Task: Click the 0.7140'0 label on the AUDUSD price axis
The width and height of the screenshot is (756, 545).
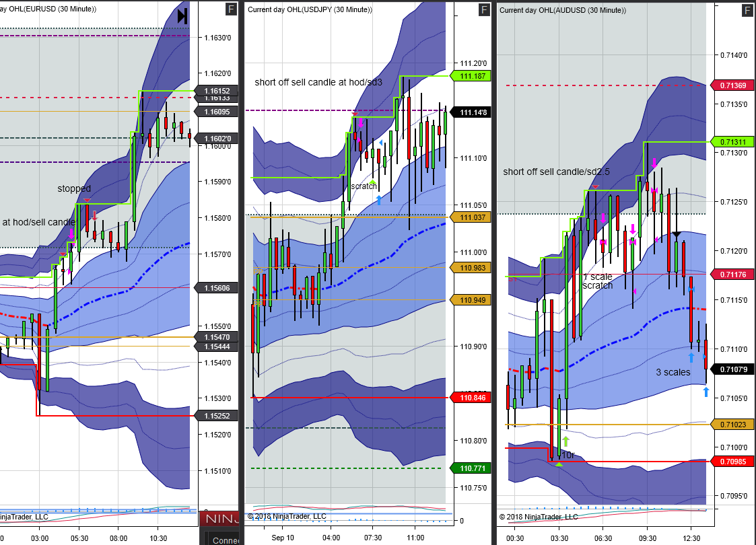Action: [734, 55]
